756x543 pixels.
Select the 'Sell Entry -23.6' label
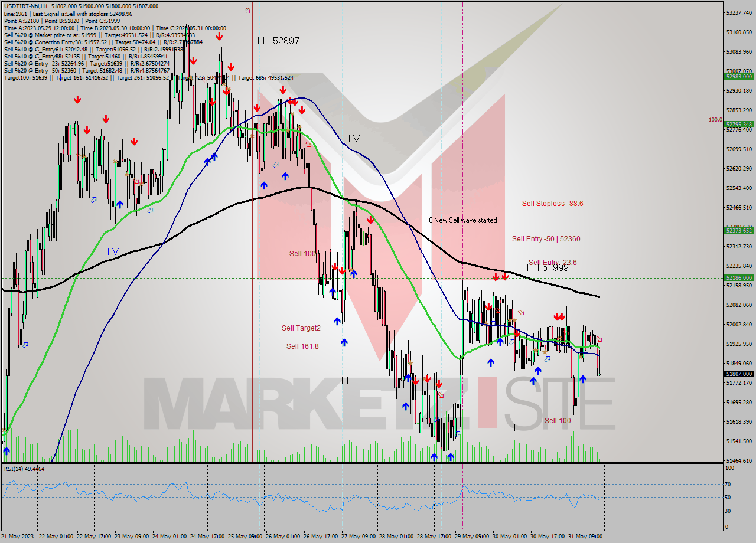tap(553, 262)
